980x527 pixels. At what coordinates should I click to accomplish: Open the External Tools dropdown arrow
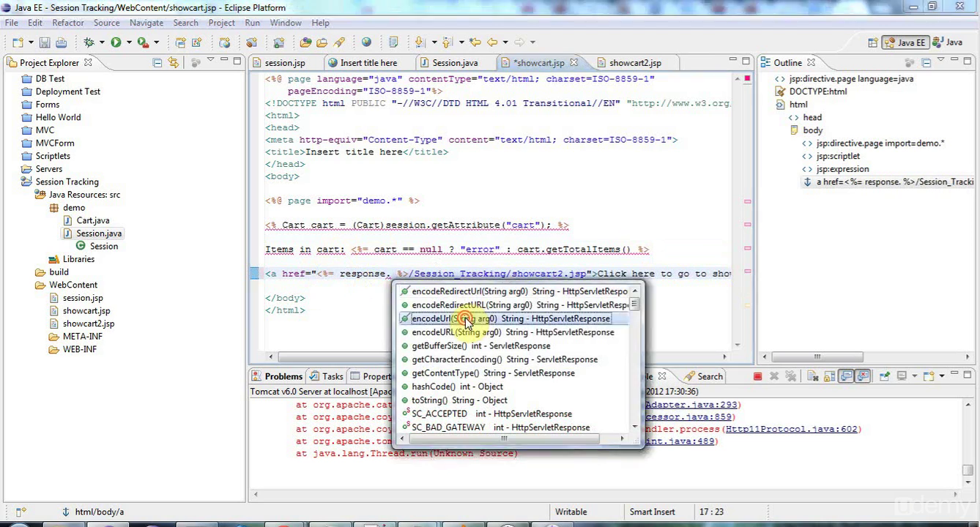tap(156, 42)
